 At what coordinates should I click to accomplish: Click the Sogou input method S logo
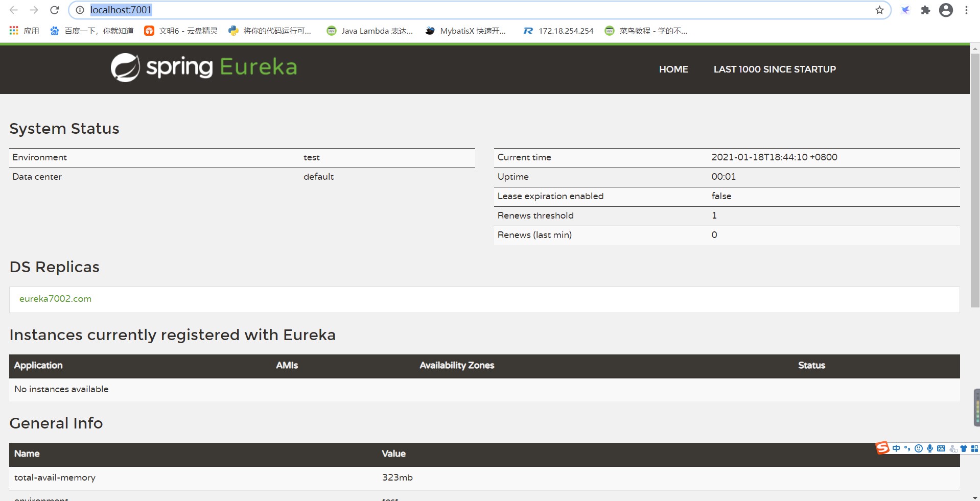tap(883, 448)
